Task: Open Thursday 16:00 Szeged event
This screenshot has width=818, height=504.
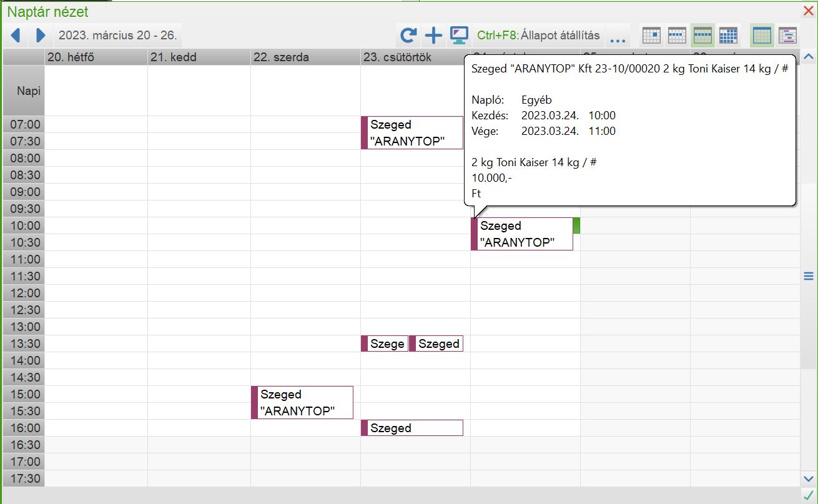Action: [x=412, y=428]
